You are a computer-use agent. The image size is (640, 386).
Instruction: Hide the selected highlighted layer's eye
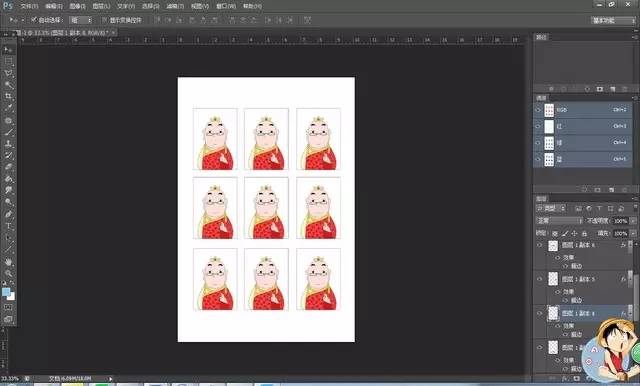tap(540, 313)
